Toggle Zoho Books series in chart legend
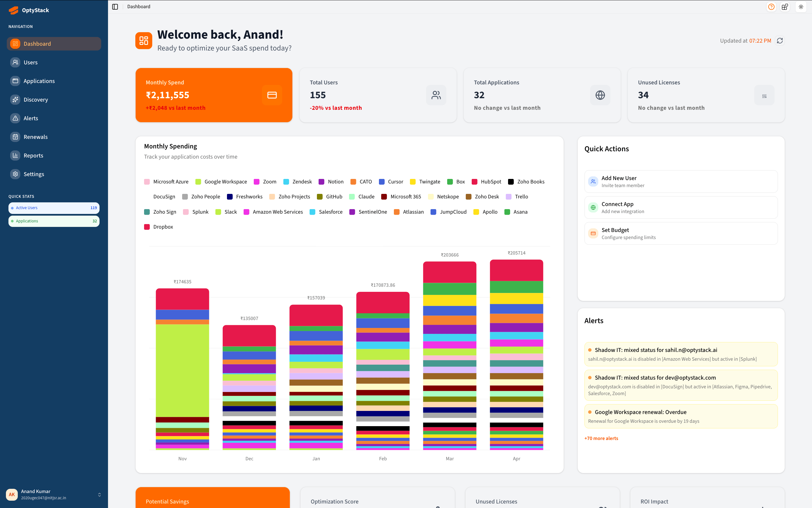 [x=511, y=182]
